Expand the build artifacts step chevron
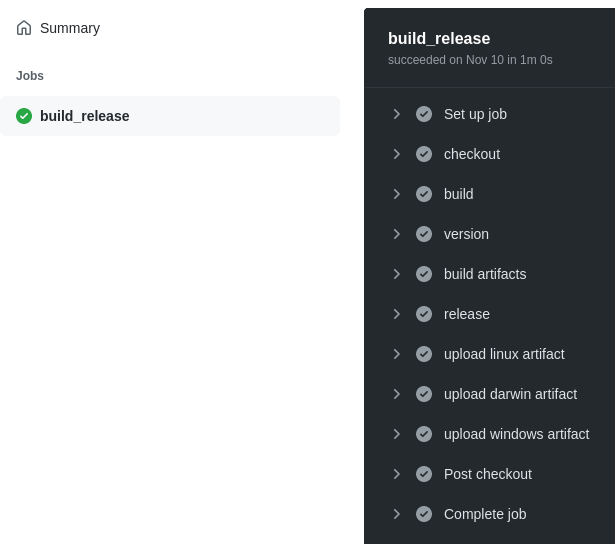Image resolution: width=615 pixels, height=544 pixels. click(397, 274)
